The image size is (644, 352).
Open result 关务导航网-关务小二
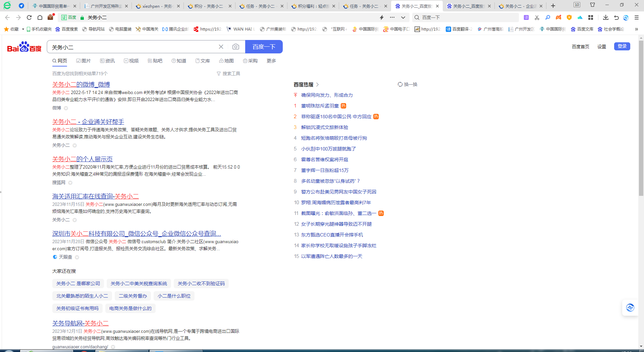coord(80,323)
